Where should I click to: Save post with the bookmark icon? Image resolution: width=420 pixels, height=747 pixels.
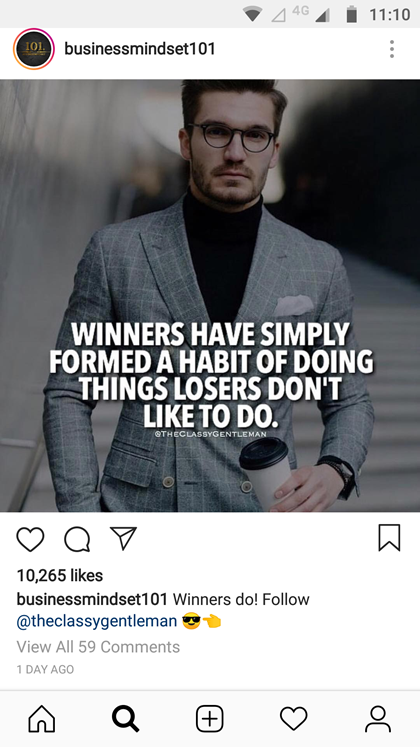click(x=390, y=538)
